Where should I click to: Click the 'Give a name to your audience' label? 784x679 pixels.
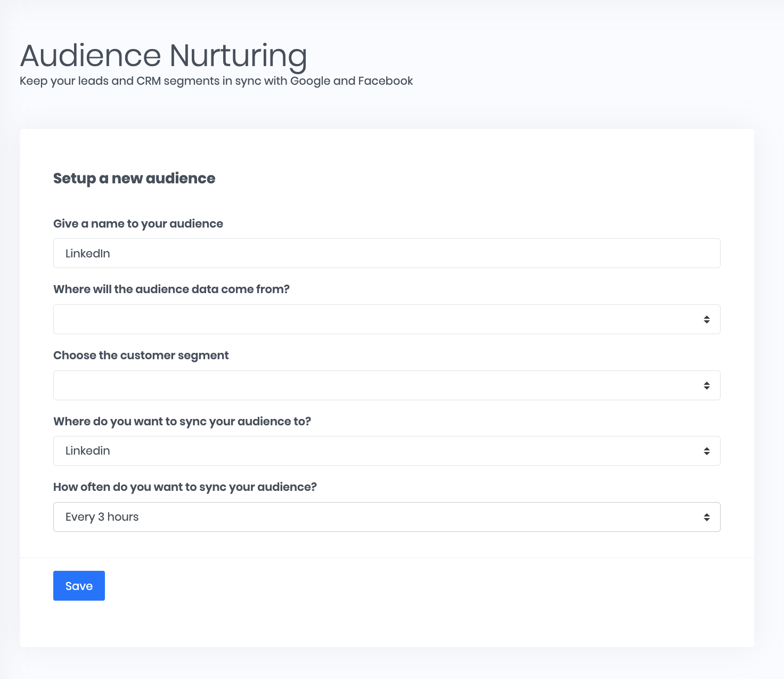pyautogui.click(x=138, y=224)
